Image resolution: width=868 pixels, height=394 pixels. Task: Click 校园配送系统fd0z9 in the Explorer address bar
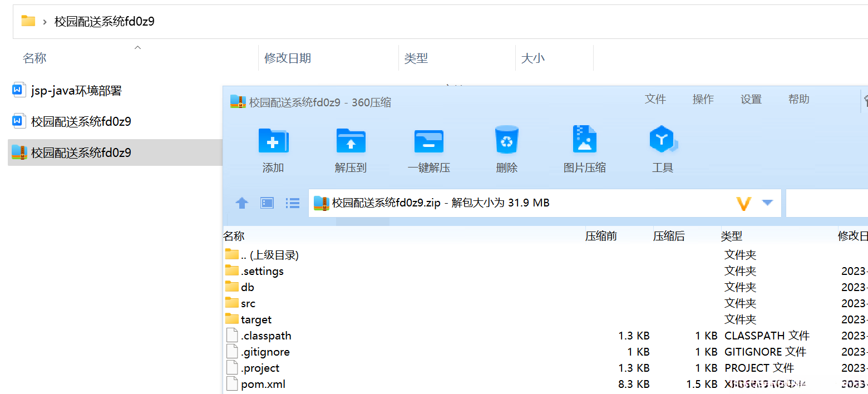(105, 22)
